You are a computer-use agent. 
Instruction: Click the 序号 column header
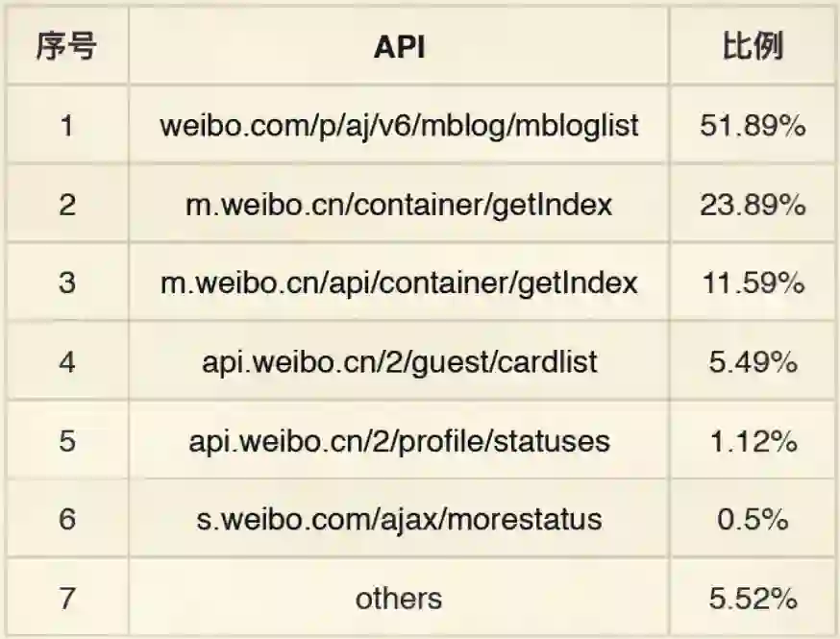[66, 47]
